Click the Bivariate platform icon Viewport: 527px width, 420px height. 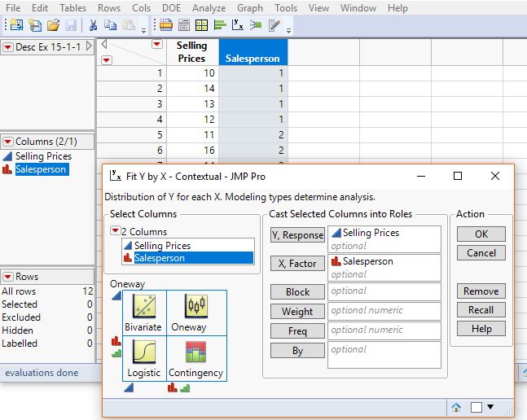tap(144, 306)
